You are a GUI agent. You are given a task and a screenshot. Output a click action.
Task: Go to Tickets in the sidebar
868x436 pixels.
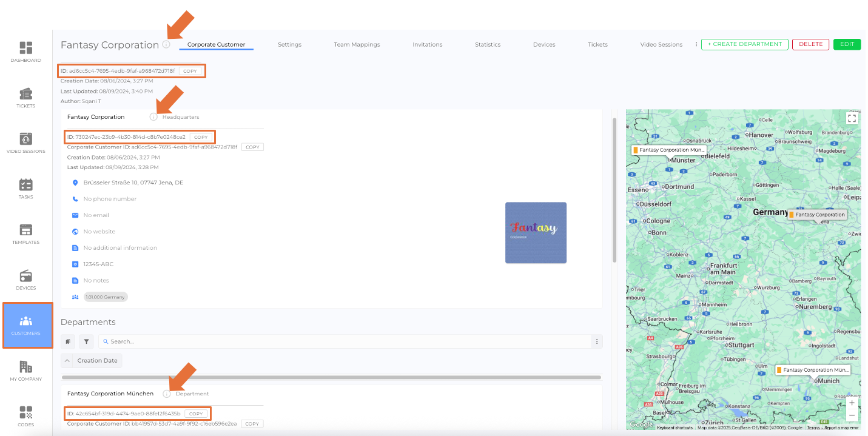(26, 98)
